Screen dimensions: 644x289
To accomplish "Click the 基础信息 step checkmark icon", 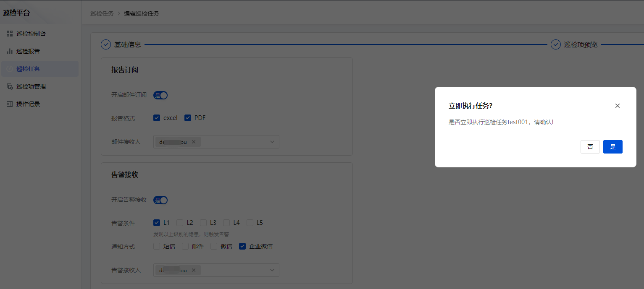I will [106, 44].
